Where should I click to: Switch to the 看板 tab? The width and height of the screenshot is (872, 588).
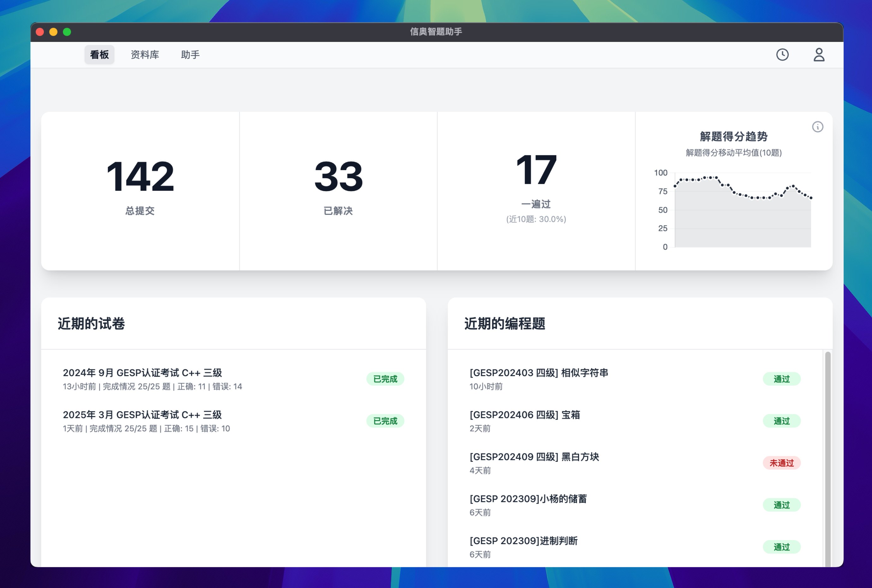[x=99, y=55]
